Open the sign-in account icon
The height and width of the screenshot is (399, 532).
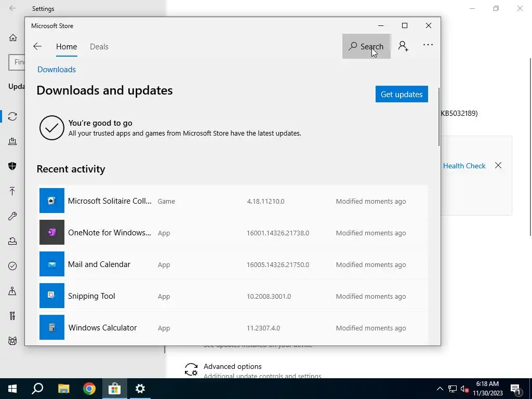(403, 46)
